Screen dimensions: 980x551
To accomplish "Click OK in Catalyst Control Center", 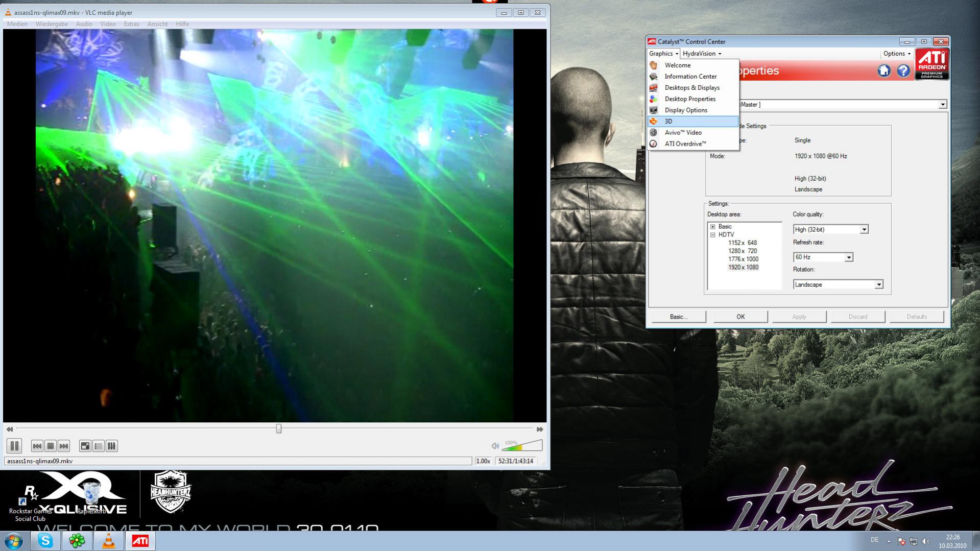I will [x=740, y=317].
